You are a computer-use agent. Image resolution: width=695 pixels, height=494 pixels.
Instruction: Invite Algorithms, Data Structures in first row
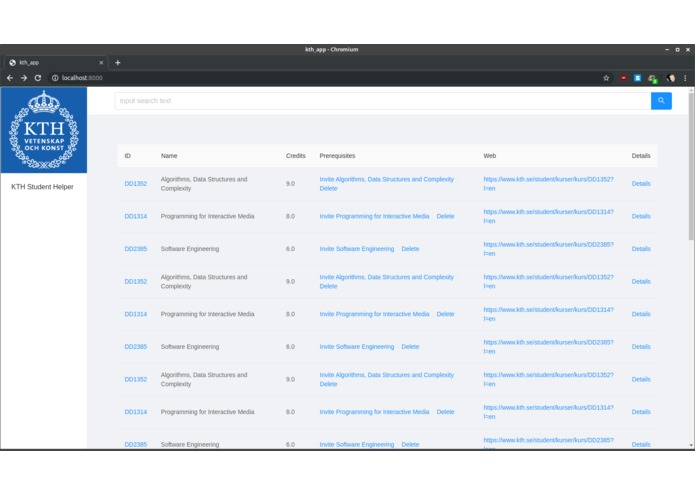[387, 179]
